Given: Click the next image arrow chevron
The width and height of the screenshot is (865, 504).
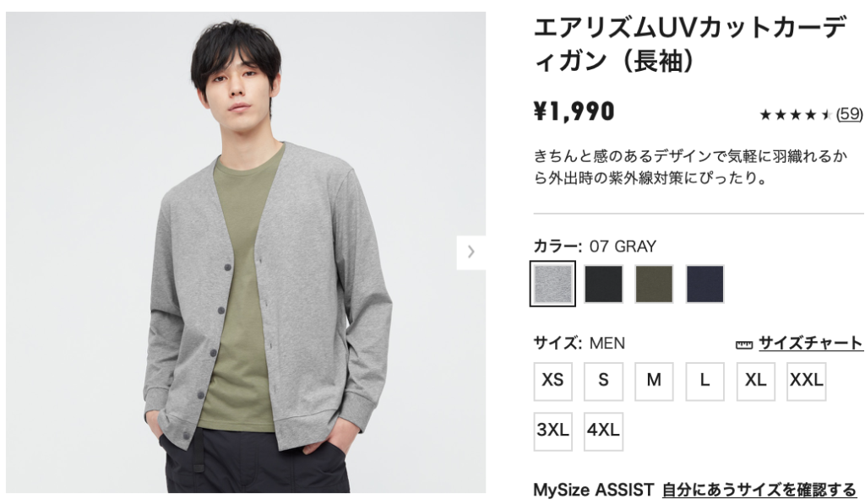Looking at the screenshot, I should pos(471,252).
